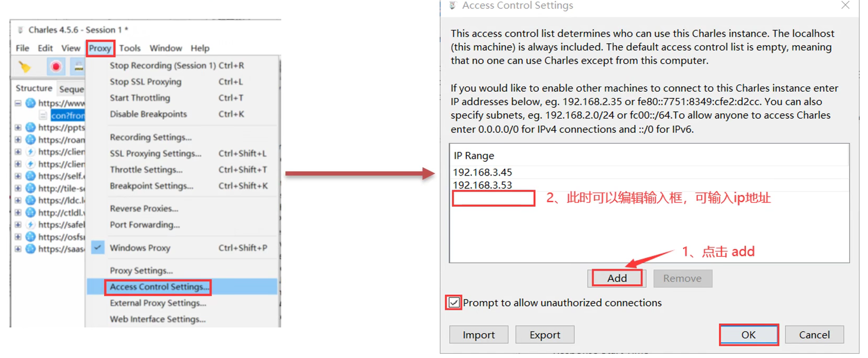The image size is (868, 358).
Task: Expand the http://ctldl tree node
Action: tap(18, 212)
